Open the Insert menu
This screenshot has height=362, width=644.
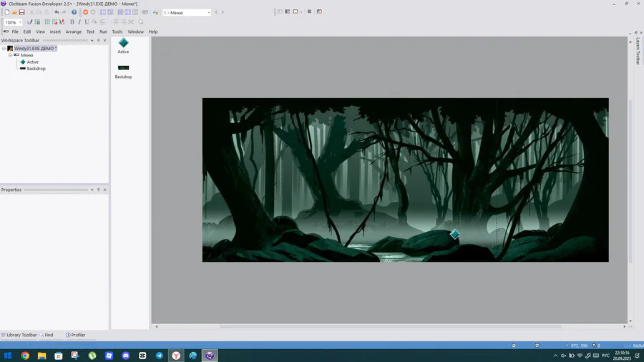[55, 31]
